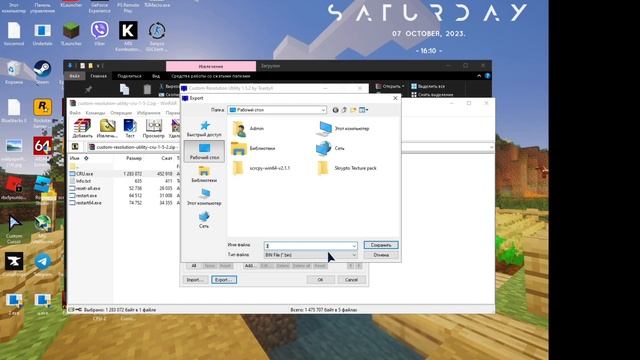Image resolution: width=640 pixels, height=360 pixels.
Task: Click the Отмена button in Export dialog
Action: pyautogui.click(x=381, y=255)
